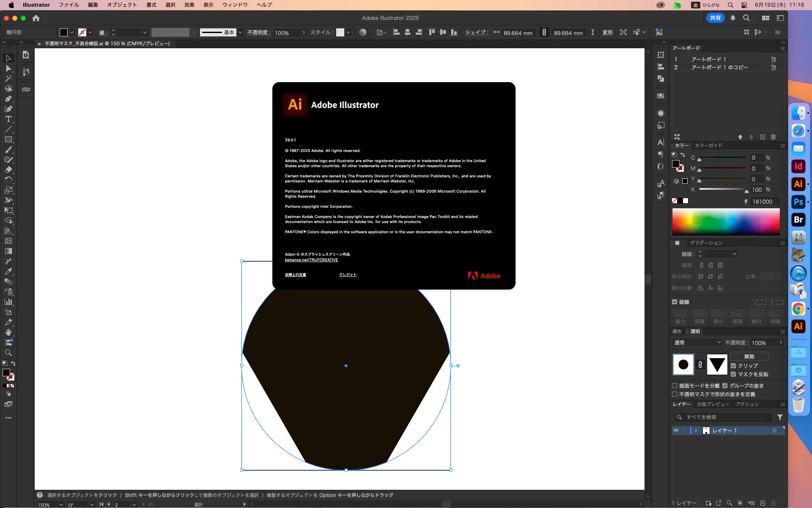Click the 解除 button in the transparency panel
Viewport: 812px width, 508px height.
coord(749,356)
